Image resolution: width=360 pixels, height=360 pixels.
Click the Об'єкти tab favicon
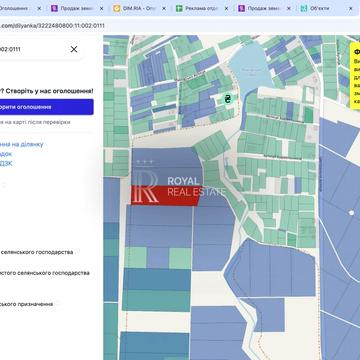(x=304, y=9)
